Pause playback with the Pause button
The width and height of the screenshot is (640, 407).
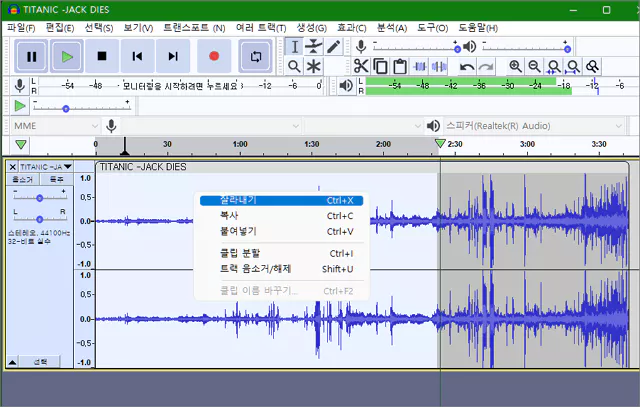click(31, 56)
